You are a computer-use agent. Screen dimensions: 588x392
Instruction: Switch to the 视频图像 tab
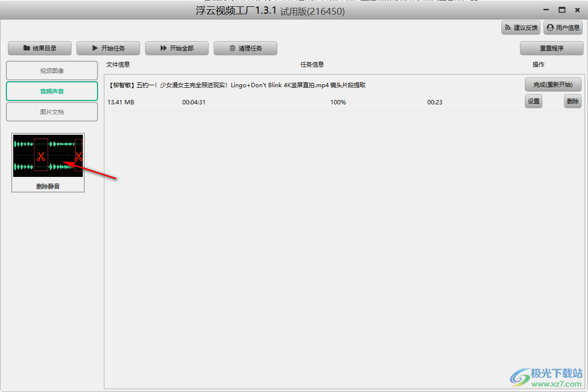coord(52,71)
